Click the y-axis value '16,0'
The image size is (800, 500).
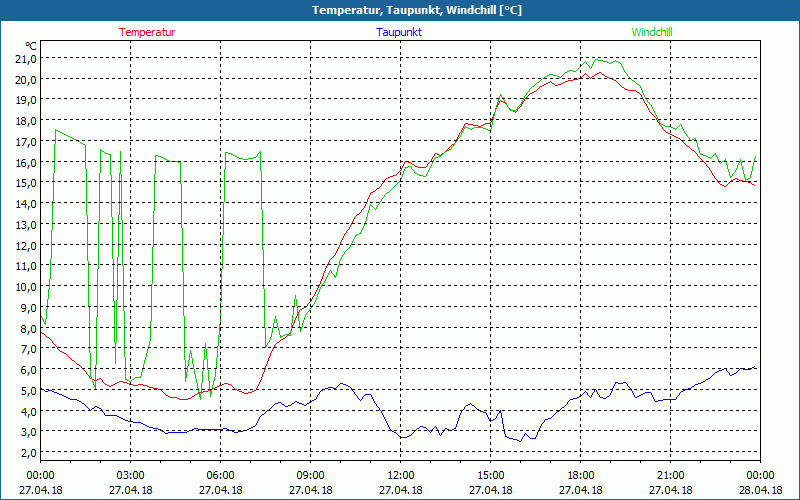(27, 162)
